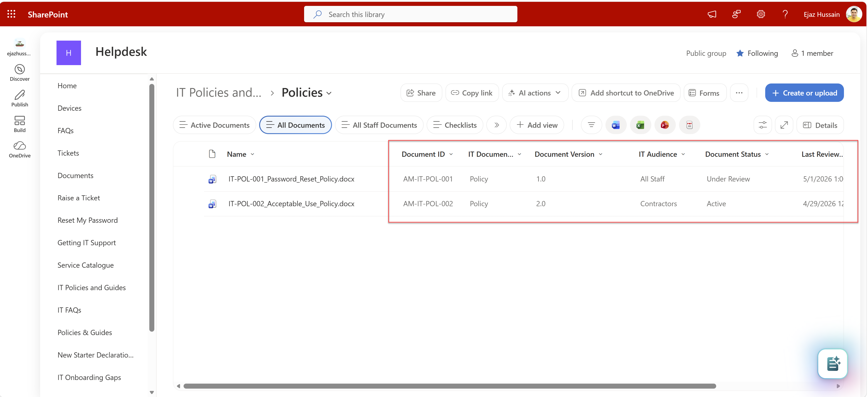The width and height of the screenshot is (868, 397).
Task: Open the Document Version column menu
Action: [x=600, y=154]
